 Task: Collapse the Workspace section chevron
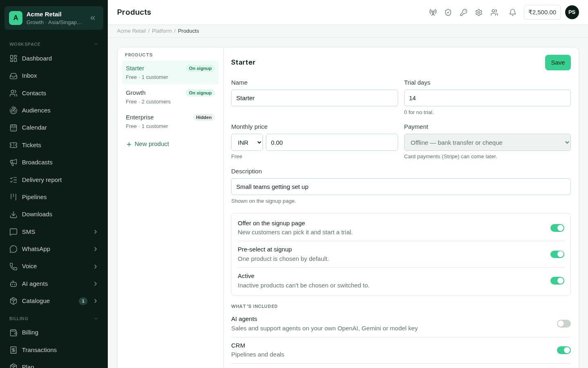pos(96,44)
